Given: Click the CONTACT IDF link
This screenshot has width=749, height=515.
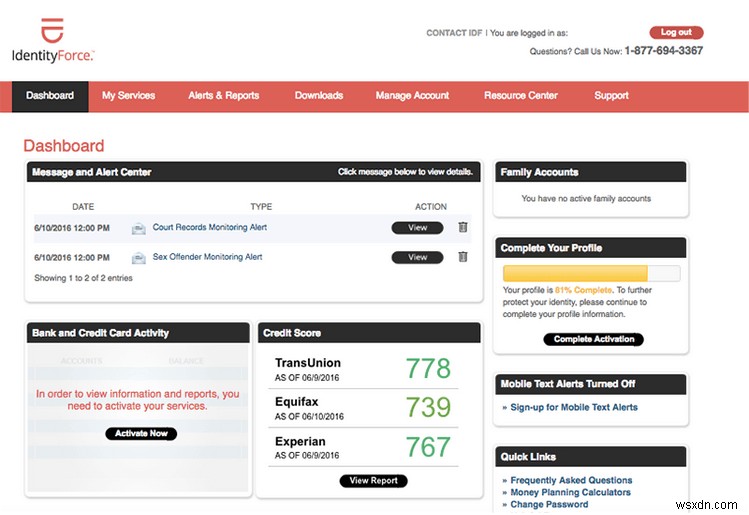Looking at the screenshot, I should pyautogui.click(x=454, y=33).
